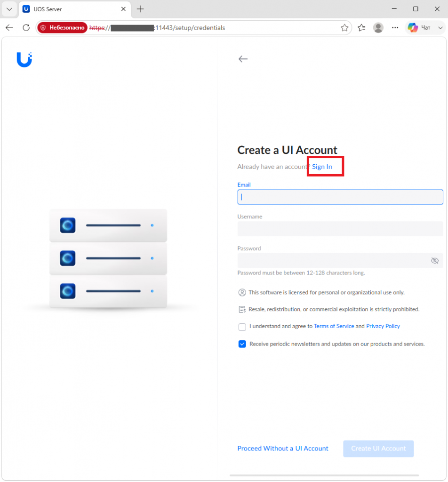448x482 pixels.
Task: Click the Sign In link
Action: [x=322, y=167]
